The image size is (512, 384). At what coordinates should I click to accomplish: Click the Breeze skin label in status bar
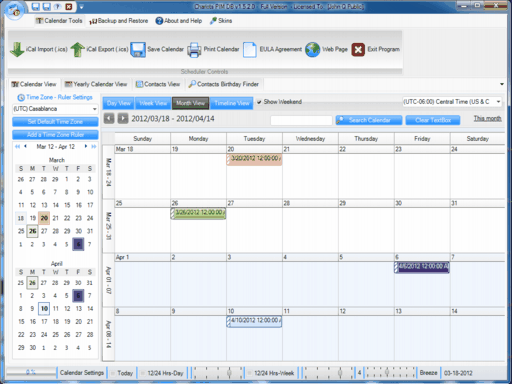coord(428,373)
